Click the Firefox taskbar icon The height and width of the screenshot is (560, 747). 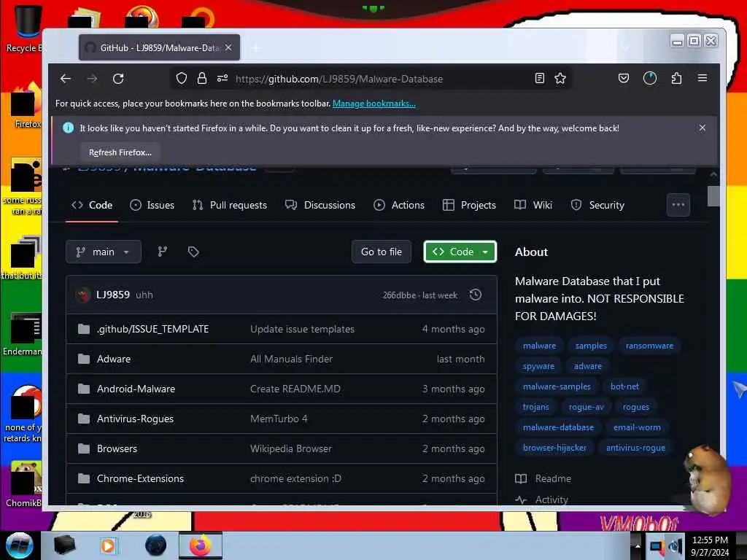point(200,545)
